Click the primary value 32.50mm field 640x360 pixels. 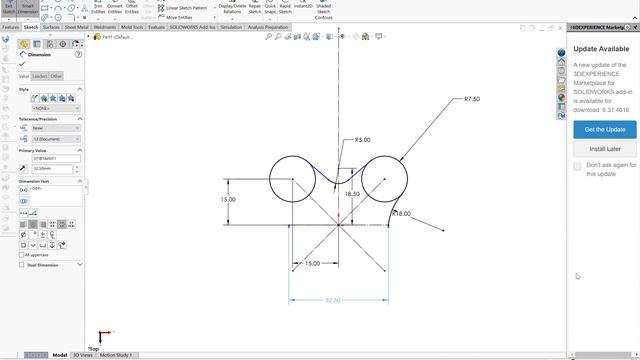[52, 169]
